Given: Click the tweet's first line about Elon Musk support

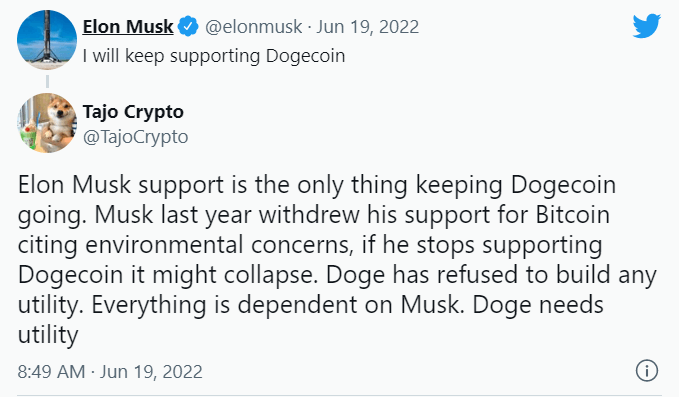Looking at the screenshot, I should coord(317,186).
